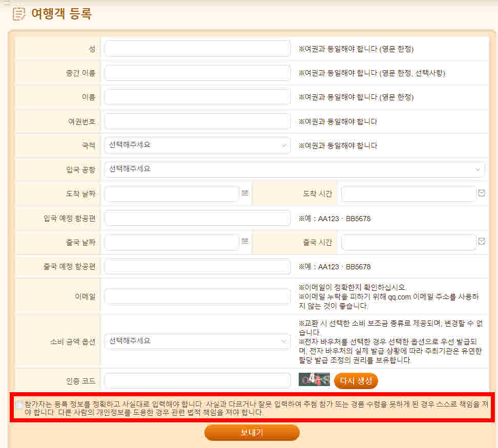Click the 입국 예정 항공편 flight field
This screenshot has height=448, width=498.
[197, 218]
